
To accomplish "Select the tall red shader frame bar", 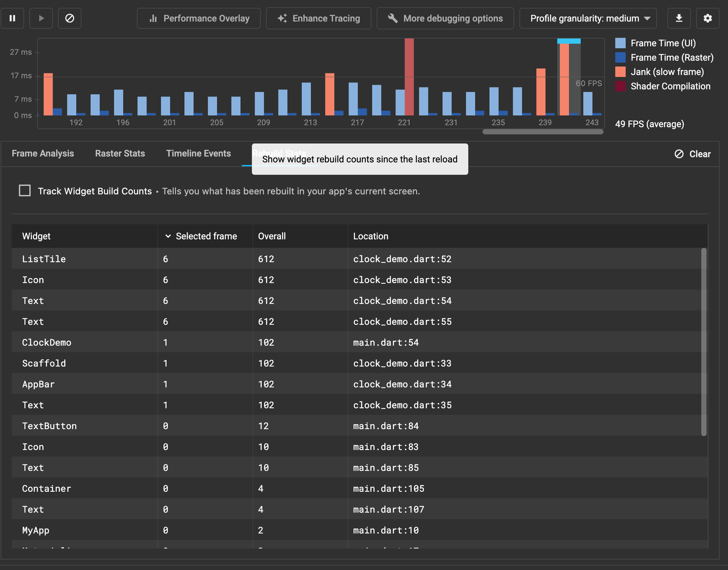I will pos(409,77).
